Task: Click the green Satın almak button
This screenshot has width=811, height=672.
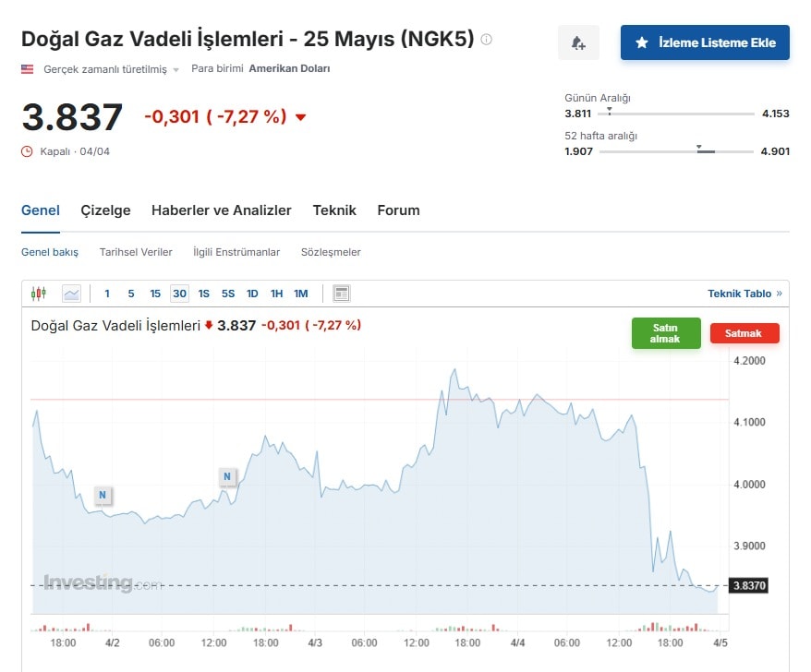Action: pos(665,333)
